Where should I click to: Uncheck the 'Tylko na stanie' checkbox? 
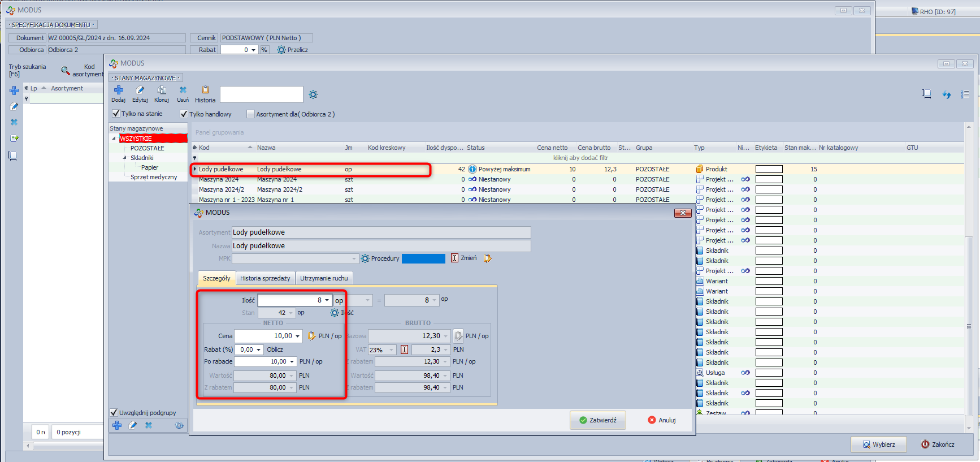116,114
